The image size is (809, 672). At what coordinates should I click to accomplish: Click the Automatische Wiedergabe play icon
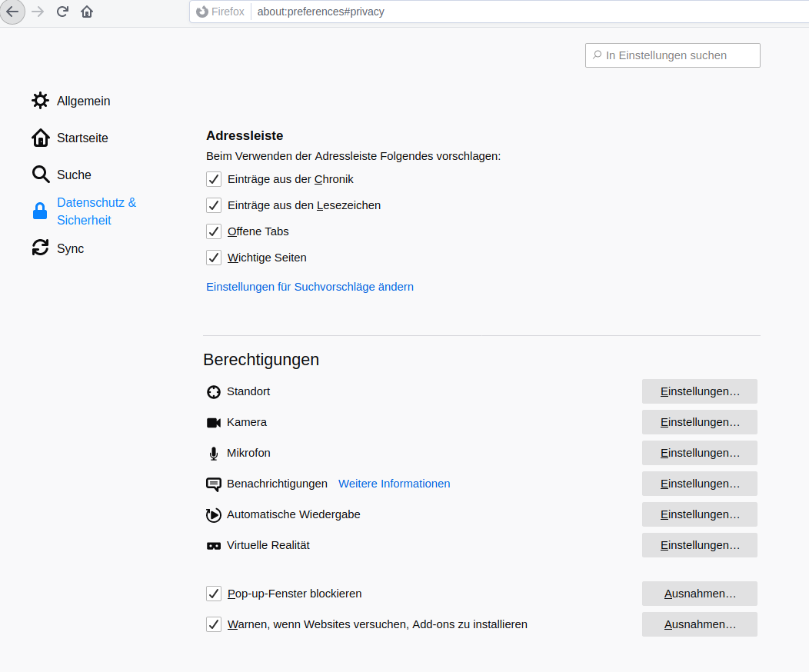point(214,514)
